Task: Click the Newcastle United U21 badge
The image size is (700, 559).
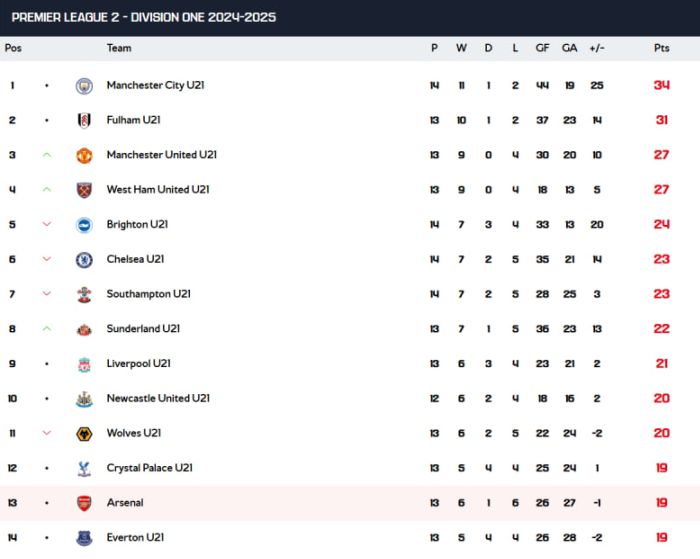Action: click(x=84, y=399)
